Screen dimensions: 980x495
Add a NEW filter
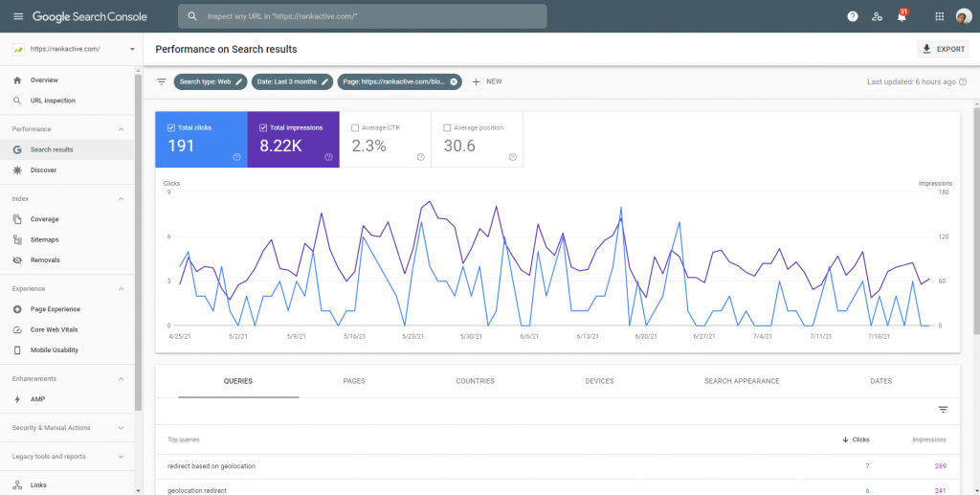point(487,82)
